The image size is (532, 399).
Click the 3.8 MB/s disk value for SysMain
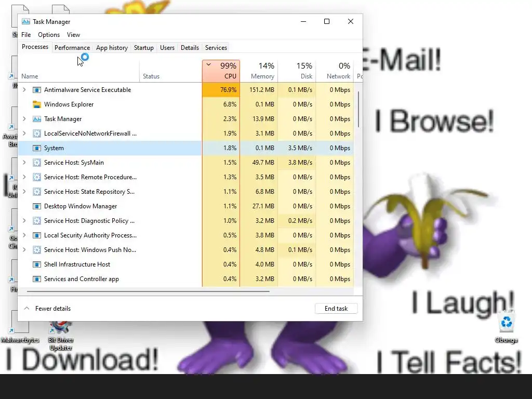pos(300,163)
